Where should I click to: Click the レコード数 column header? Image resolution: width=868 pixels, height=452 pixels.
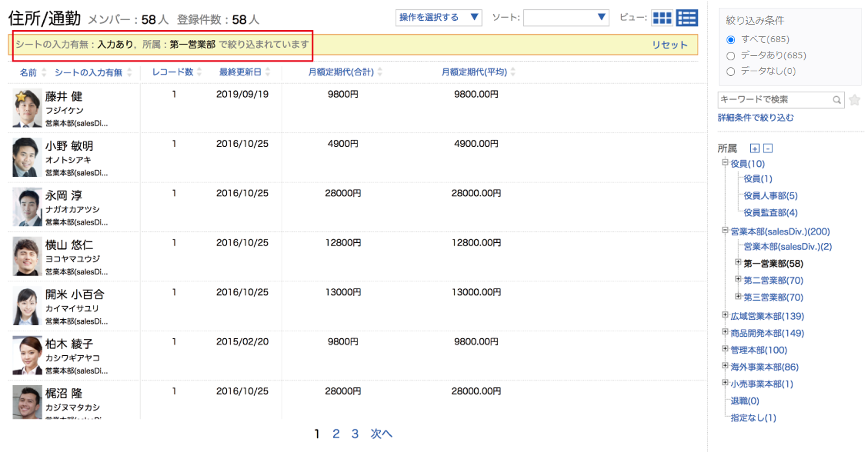pos(173,72)
